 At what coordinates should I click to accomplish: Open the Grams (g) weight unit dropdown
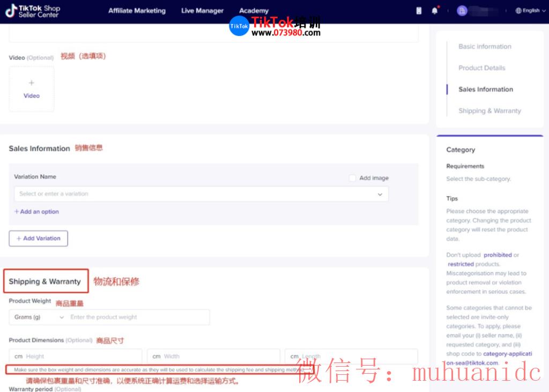tap(38, 317)
